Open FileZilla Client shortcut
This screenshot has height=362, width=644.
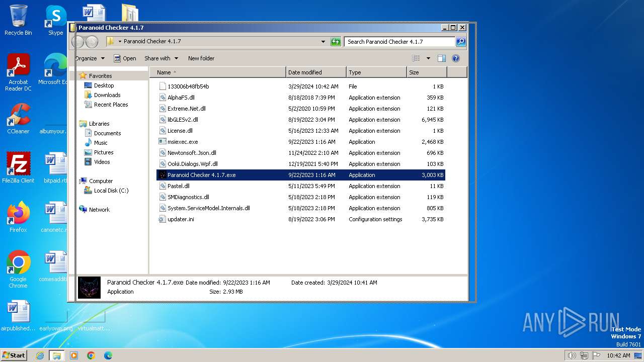[x=18, y=167]
